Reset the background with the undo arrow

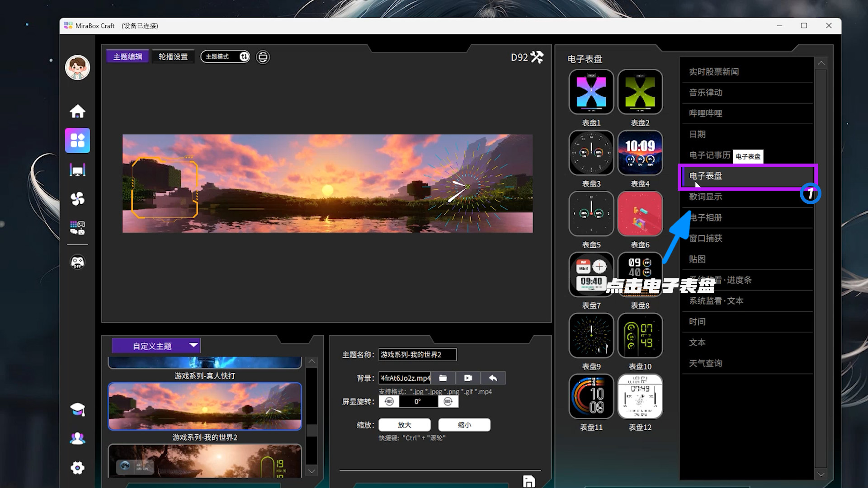coord(493,378)
